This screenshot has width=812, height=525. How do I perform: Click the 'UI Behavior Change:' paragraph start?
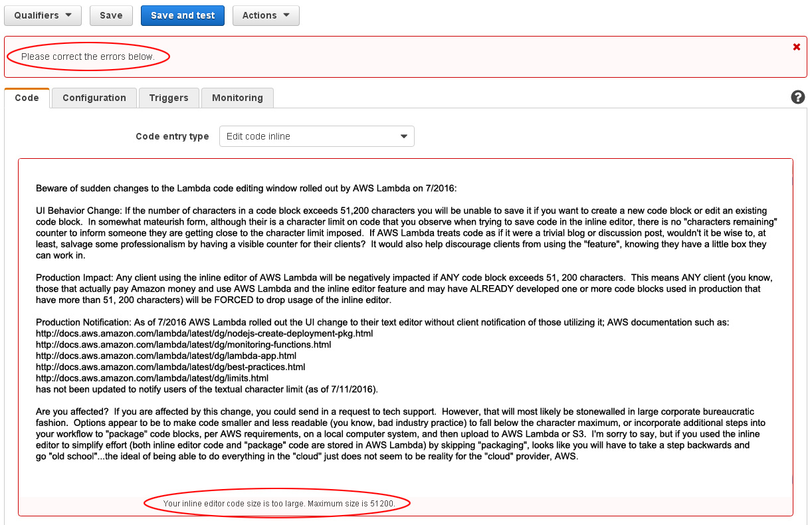pos(78,210)
